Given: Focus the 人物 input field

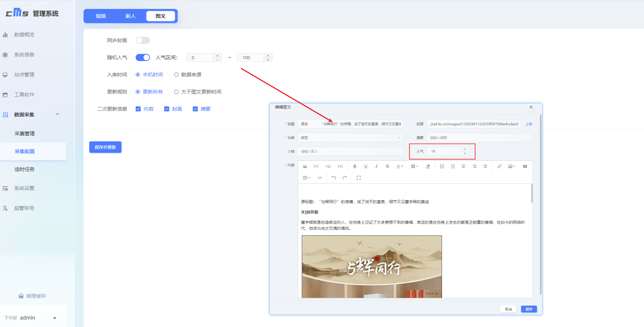Looking at the screenshot, I should pos(351,151).
